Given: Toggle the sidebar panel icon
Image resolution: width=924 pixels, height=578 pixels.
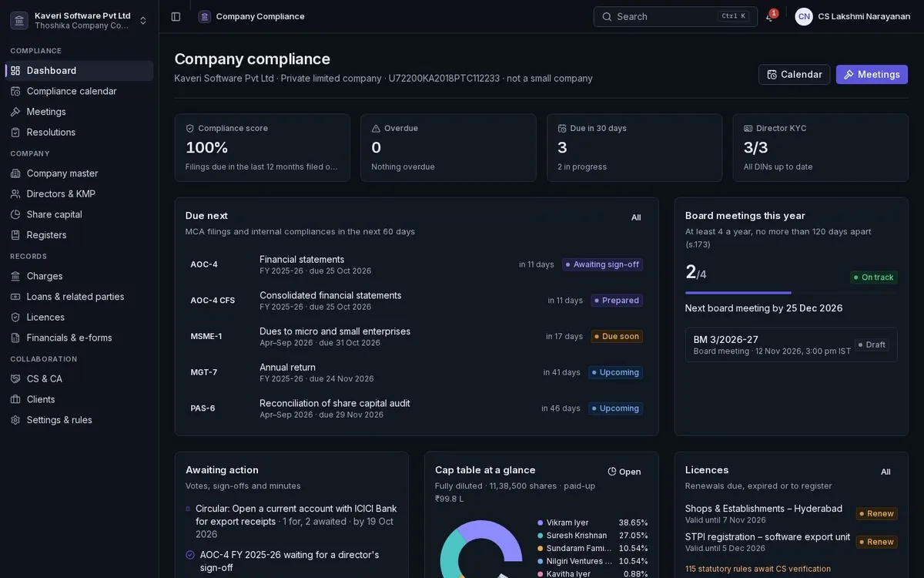Looking at the screenshot, I should (176, 16).
